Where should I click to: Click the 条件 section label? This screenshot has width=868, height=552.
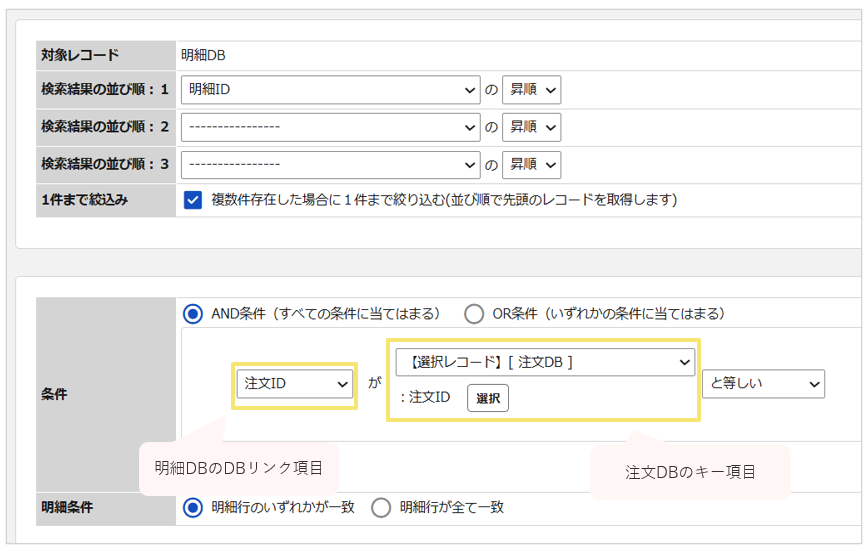tap(54, 394)
